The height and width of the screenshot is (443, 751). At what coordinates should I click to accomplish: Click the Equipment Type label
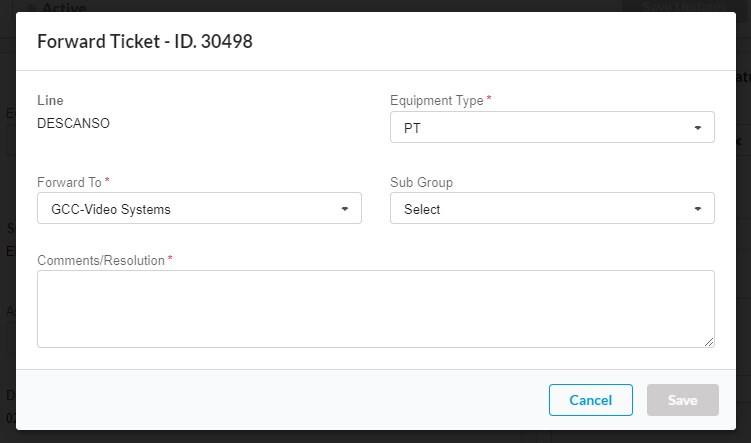pyautogui.click(x=436, y=101)
